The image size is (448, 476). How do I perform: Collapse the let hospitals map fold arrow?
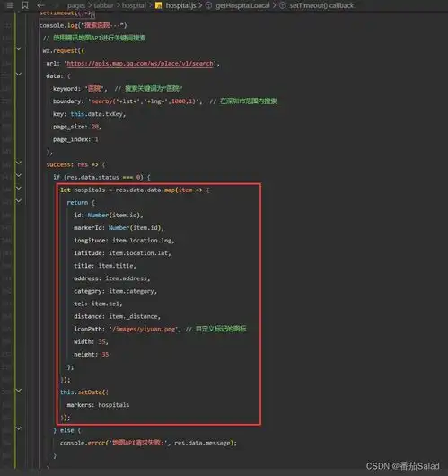(x=19, y=189)
